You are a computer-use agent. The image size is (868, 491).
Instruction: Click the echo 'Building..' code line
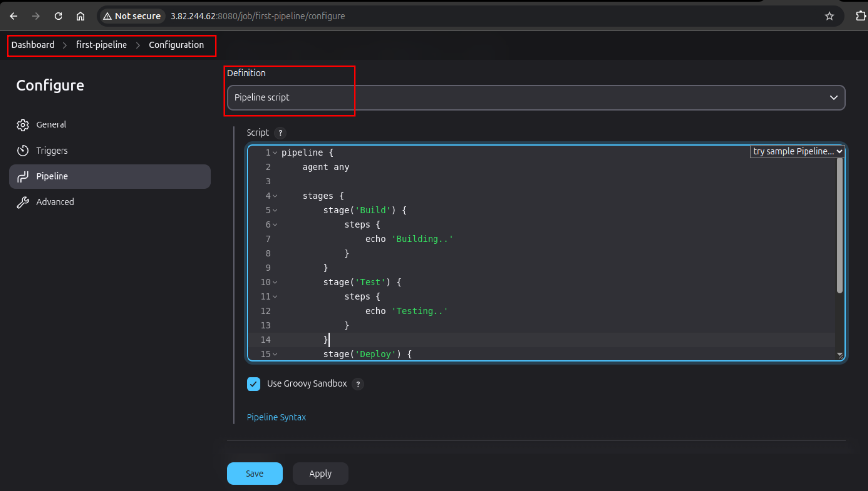pyautogui.click(x=409, y=239)
